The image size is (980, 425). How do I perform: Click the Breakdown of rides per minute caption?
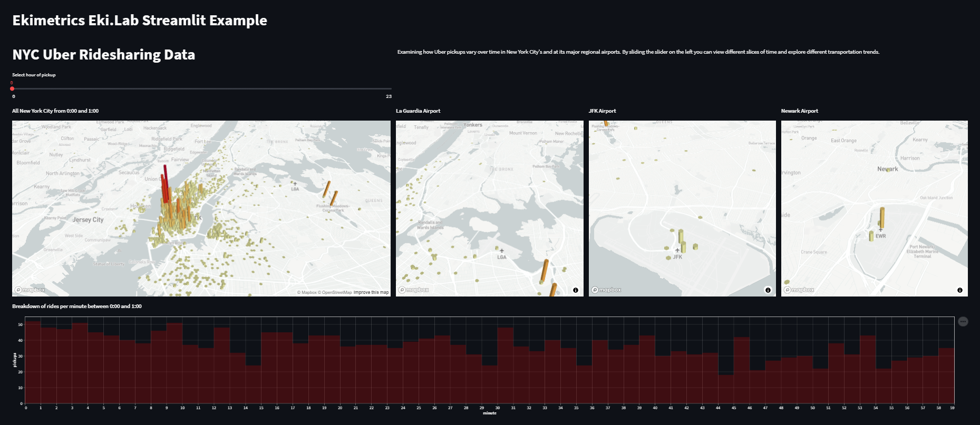click(x=77, y=306)
